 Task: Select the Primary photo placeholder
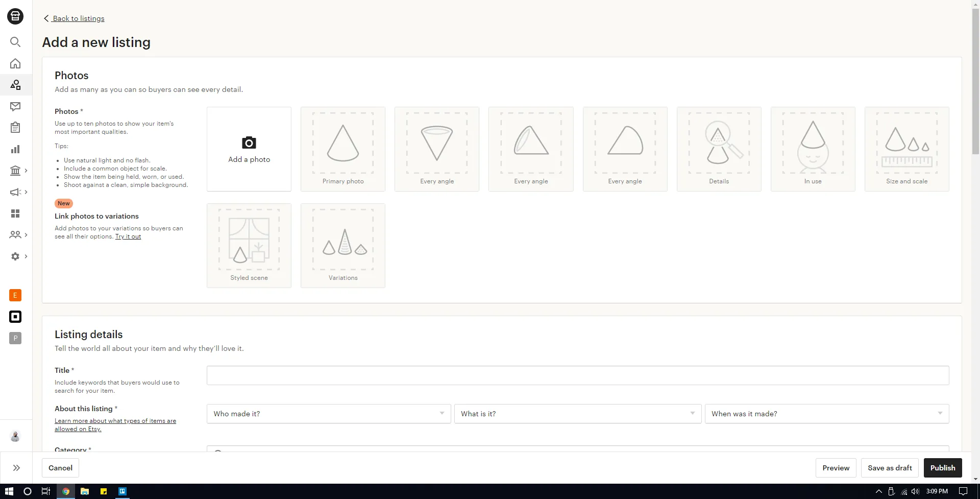click(343, 149)
